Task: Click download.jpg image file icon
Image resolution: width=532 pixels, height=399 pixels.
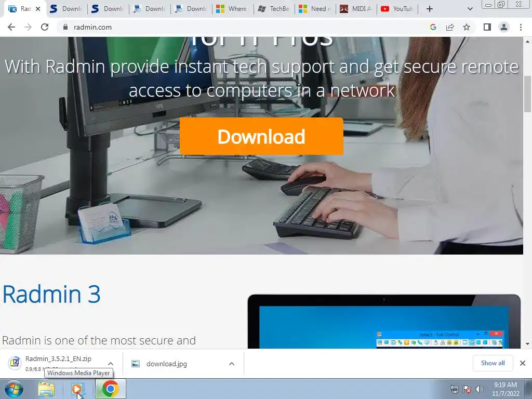Action: [x=136, y=364]
